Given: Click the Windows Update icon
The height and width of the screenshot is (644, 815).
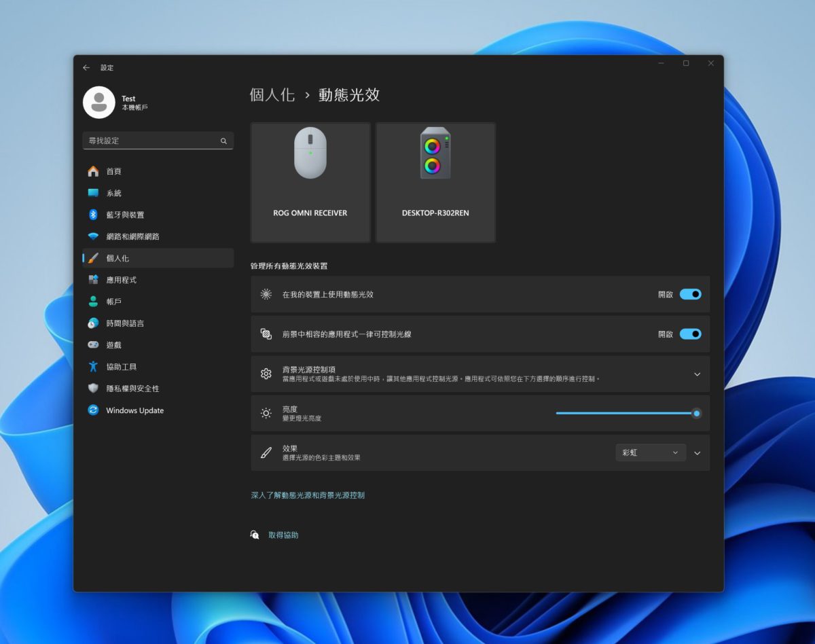Looking at the screenshot, I should tap(95, 410).
